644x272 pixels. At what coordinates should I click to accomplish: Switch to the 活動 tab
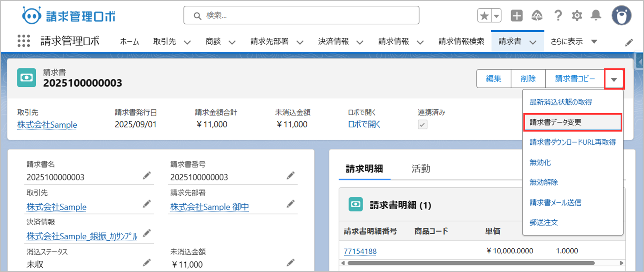tap(420, 169)
